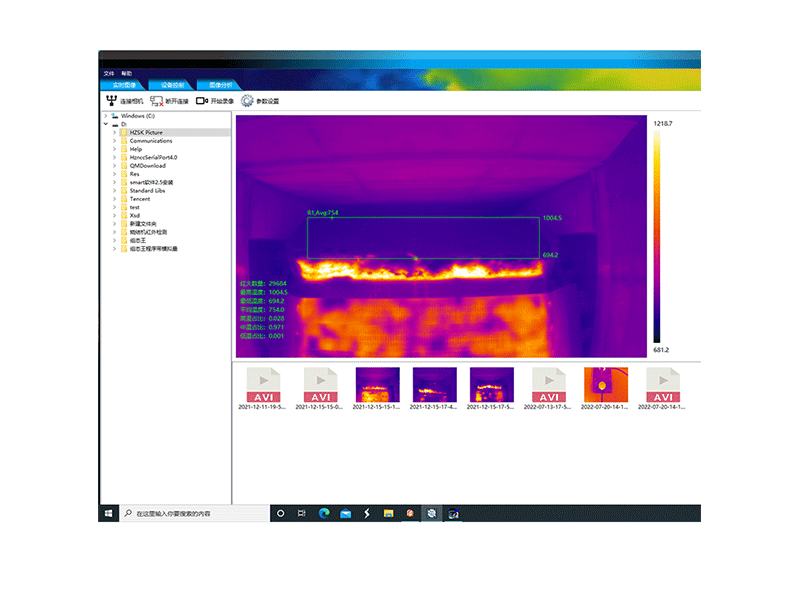The height and width of the screenshot is (600, 800).
Task: Open File Explorer from the taskbar
Action: 388,513
